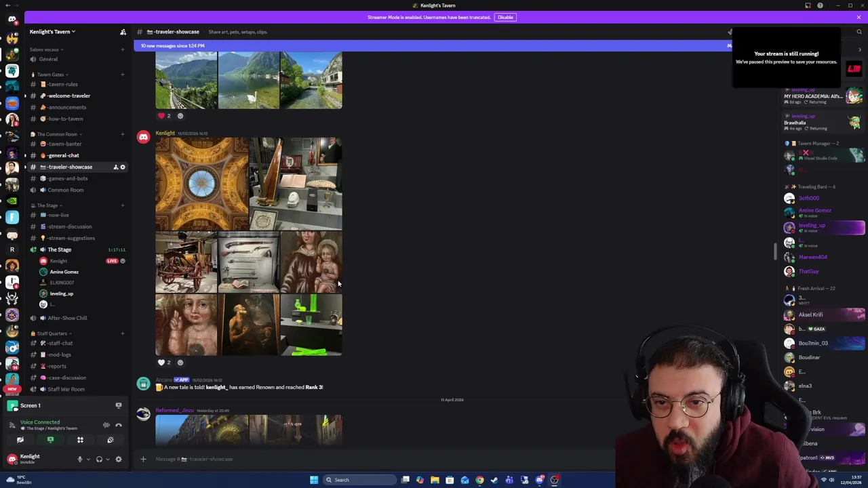868x488 pixels.
Task: Join the After-Show Chill voice channel
Action: (77, 318)
